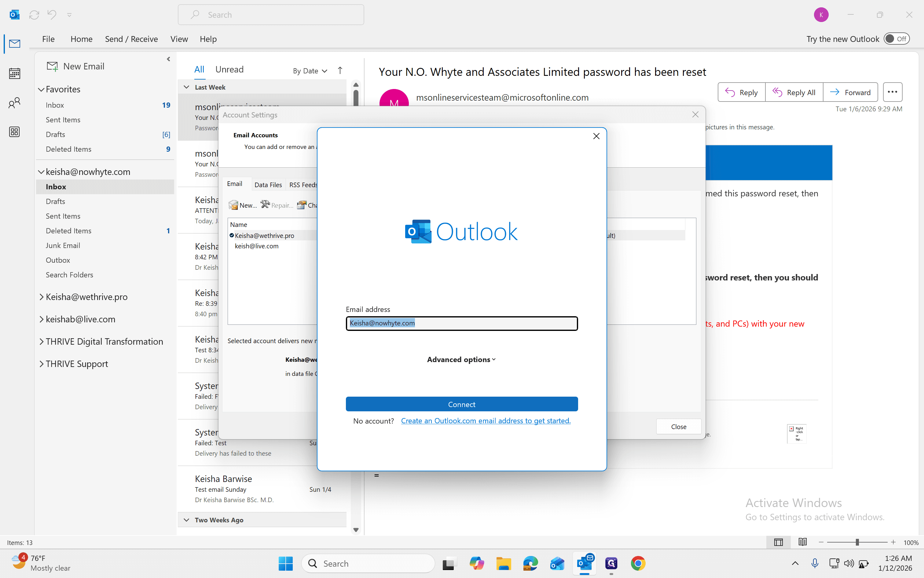This screenshot has width=924, height=578.
Task: Collapse the Last Week message group
Action: click(x=186, y=87)
